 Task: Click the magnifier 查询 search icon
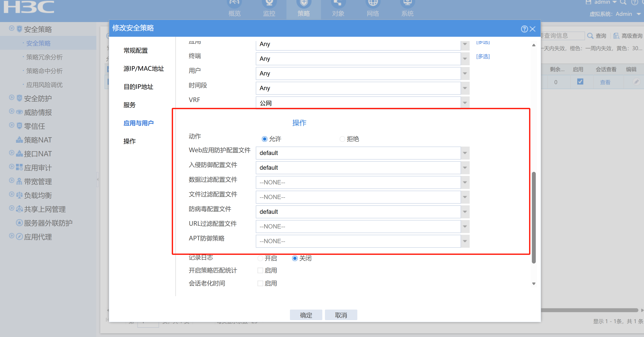590,36
